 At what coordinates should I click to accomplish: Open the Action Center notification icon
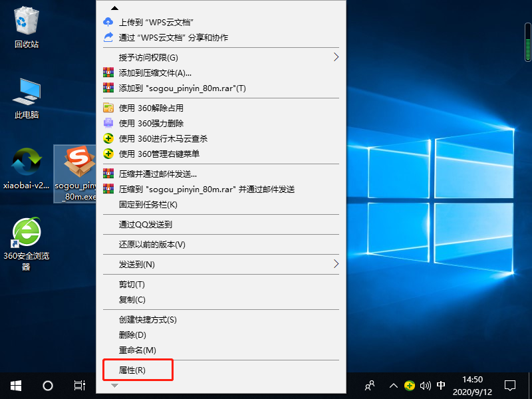pos(509,386)
